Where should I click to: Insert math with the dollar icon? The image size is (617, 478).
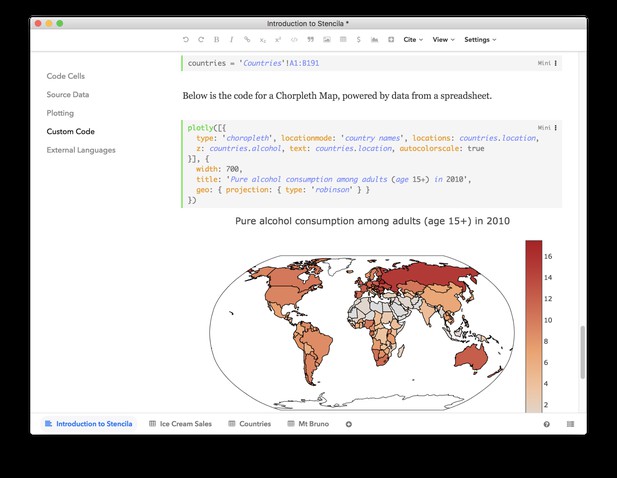click(358, 40)
